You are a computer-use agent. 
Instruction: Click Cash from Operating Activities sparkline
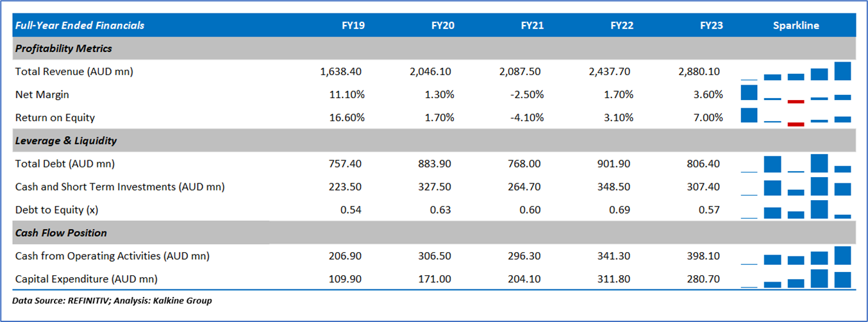(796, 256)
